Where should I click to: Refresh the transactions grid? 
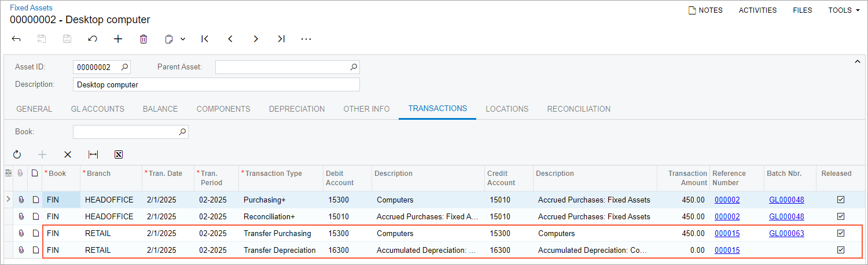[x=17, y=154]
